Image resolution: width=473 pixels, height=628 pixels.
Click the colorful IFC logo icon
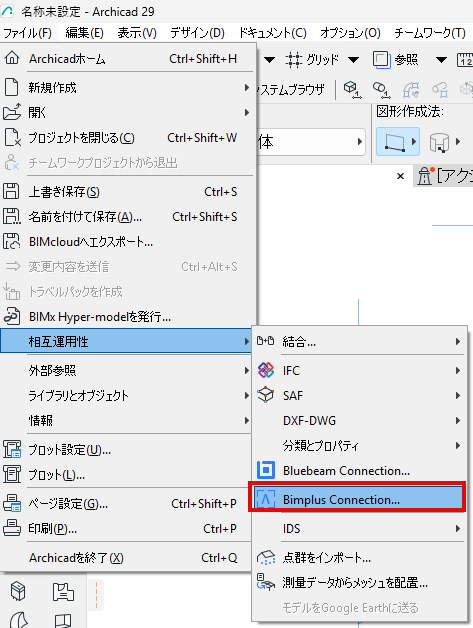[266, 370]
